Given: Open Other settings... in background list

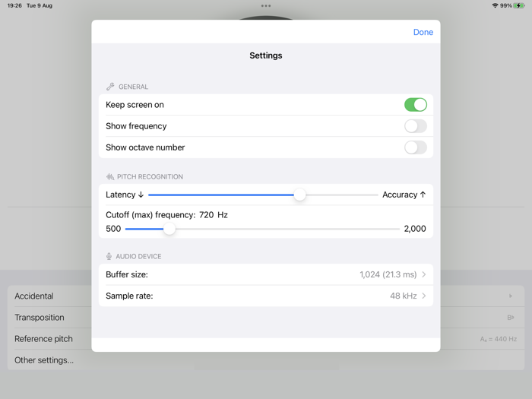Looking at the screenshot, I should (266, 360).
